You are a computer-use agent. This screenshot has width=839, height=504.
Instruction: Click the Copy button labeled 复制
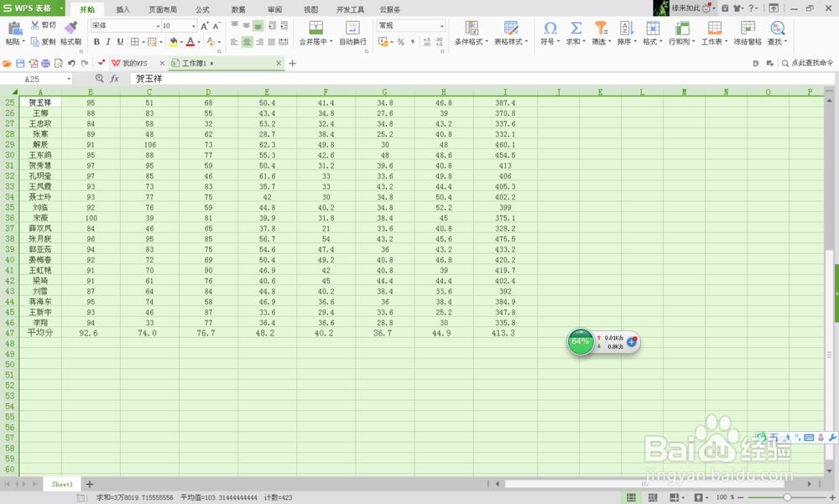(x=43, y=42)
